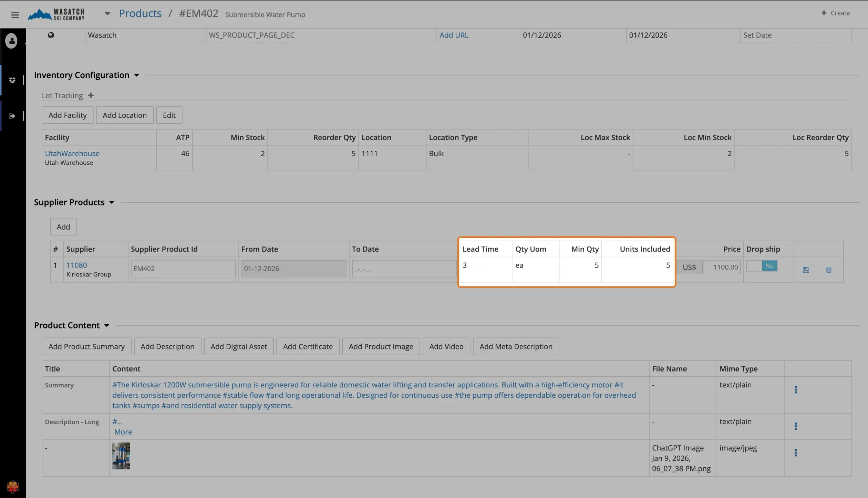Click the Lot Tracking label
868x498 pixels.
click(x=62, y=95)
